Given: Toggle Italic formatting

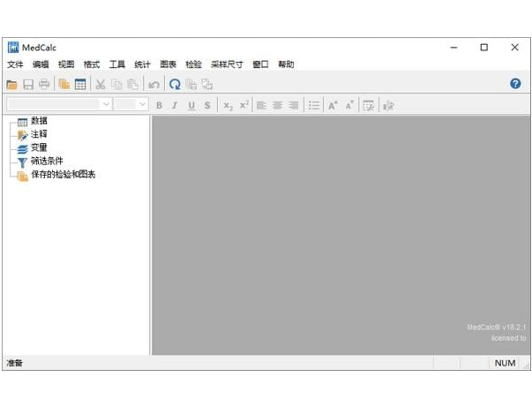Looking at the screenshot, I should (x=175, y=105).
